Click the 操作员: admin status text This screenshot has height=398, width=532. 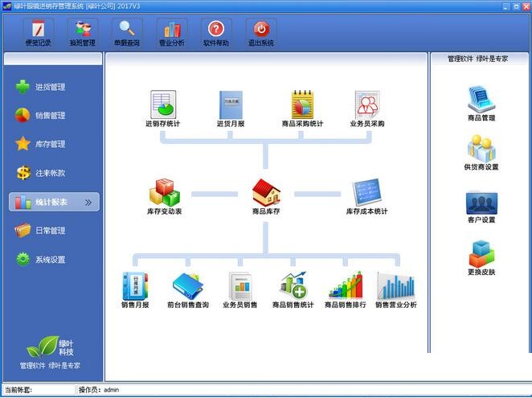[x=99, y=390]
